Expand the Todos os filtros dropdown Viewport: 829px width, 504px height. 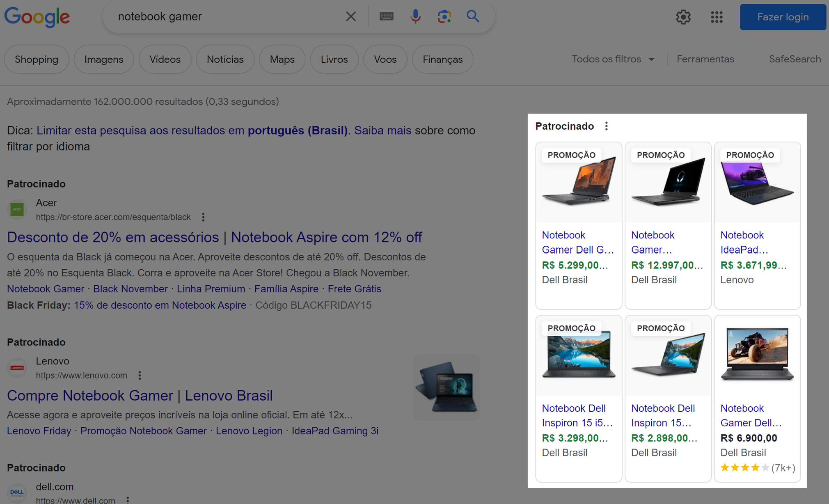(614, 59)
